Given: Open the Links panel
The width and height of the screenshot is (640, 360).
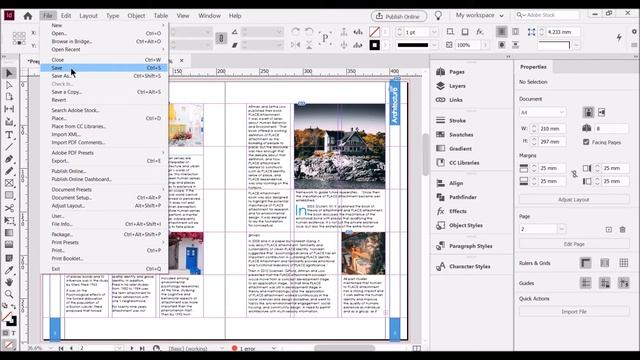Looking at the screenshot, I should [x=449, y=100].
